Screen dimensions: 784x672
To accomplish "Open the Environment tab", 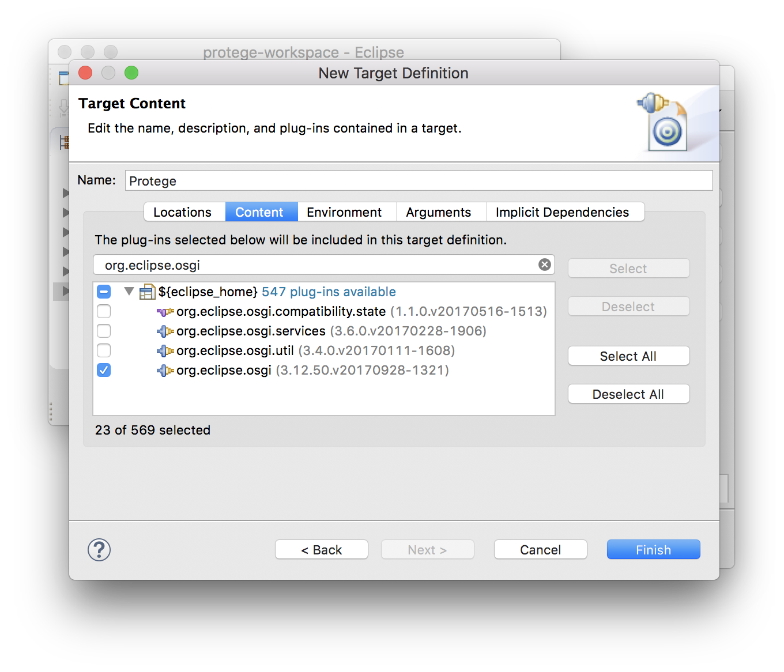I will [346, 212].
